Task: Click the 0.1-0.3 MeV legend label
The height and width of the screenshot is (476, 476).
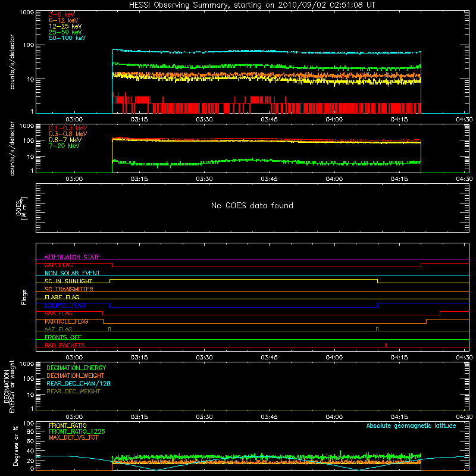Action: click(x=68, y=128)
